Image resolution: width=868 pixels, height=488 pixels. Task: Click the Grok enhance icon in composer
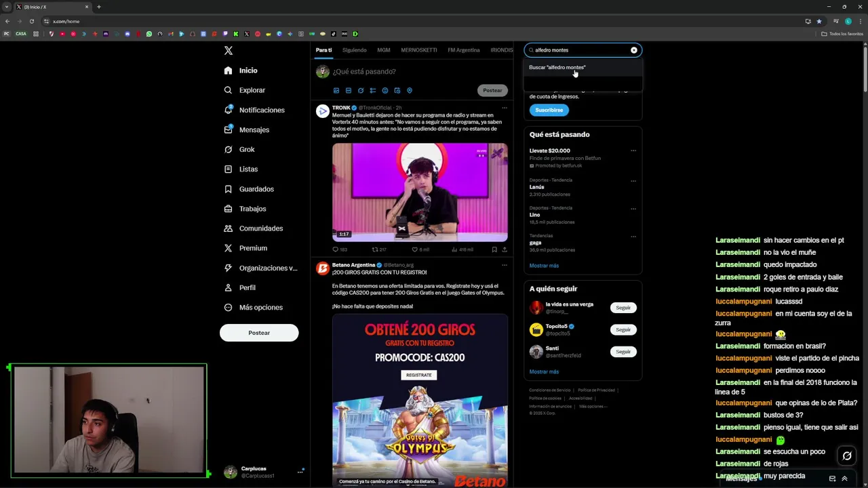point(361,90)
